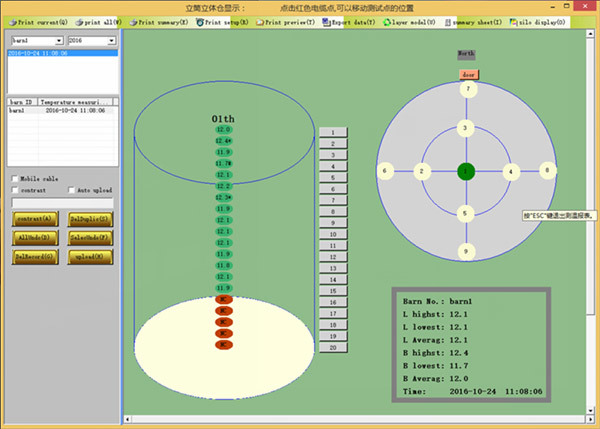
Task: Click the 12.4* temperature node
Action: pyautogui.click(x=223, y=141)
